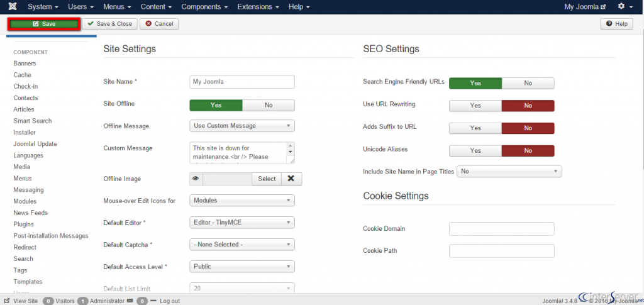The image size is (644, 305).
Task: Open the settings gear menu
Action: pyautogui.click(x=625, y=6)
